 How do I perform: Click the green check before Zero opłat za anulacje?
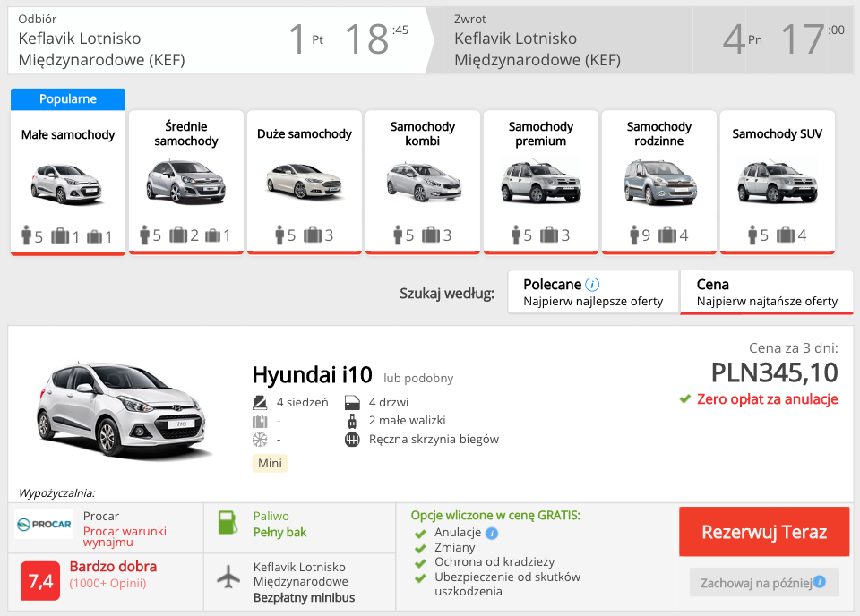pos(684,399)
